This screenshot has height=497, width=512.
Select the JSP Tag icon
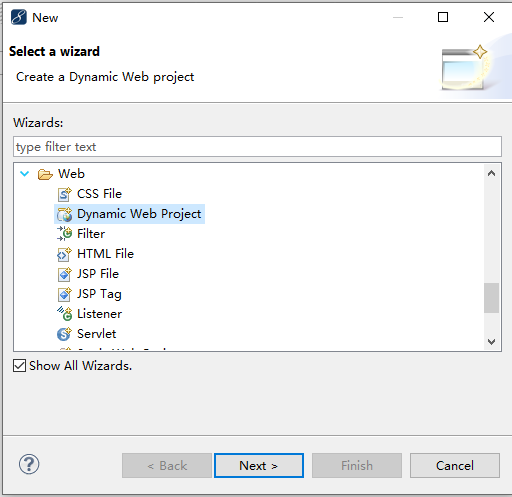64,294
